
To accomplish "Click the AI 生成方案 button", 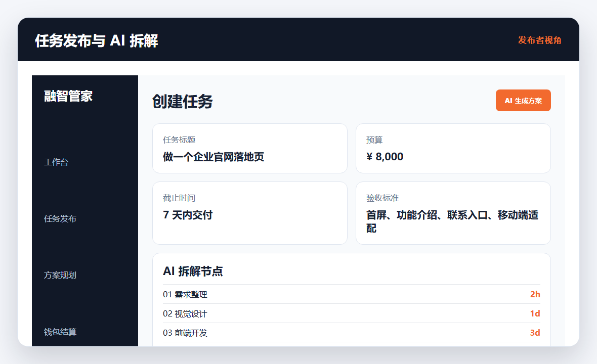I will point(523,101).
